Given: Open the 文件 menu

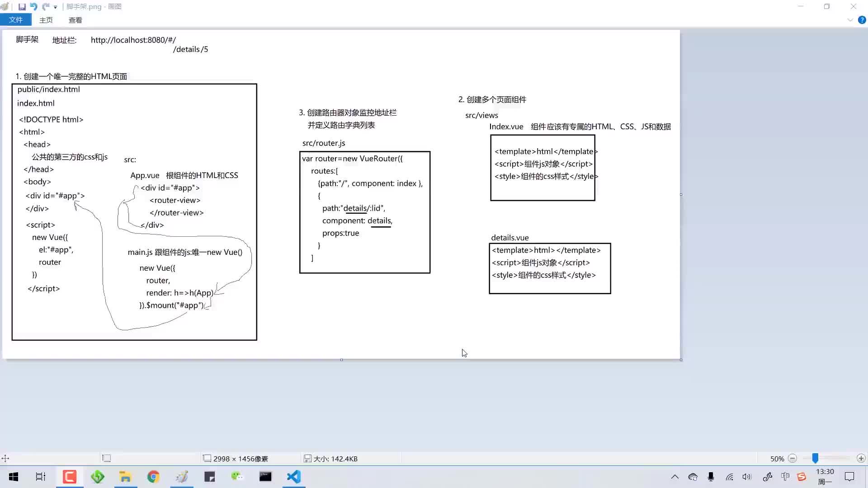Looking at the screenshot, I should pos(16,20).
